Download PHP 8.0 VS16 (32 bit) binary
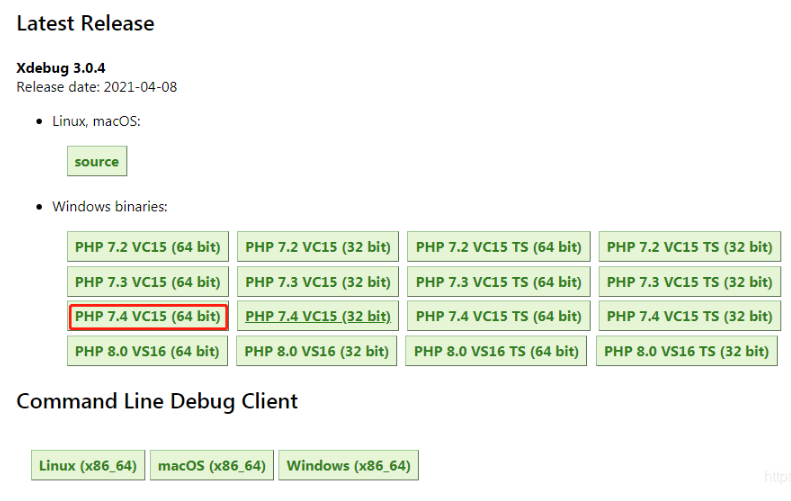Image resolution: width=791 pixels, height=501 pixels. [x=316, y=351]
